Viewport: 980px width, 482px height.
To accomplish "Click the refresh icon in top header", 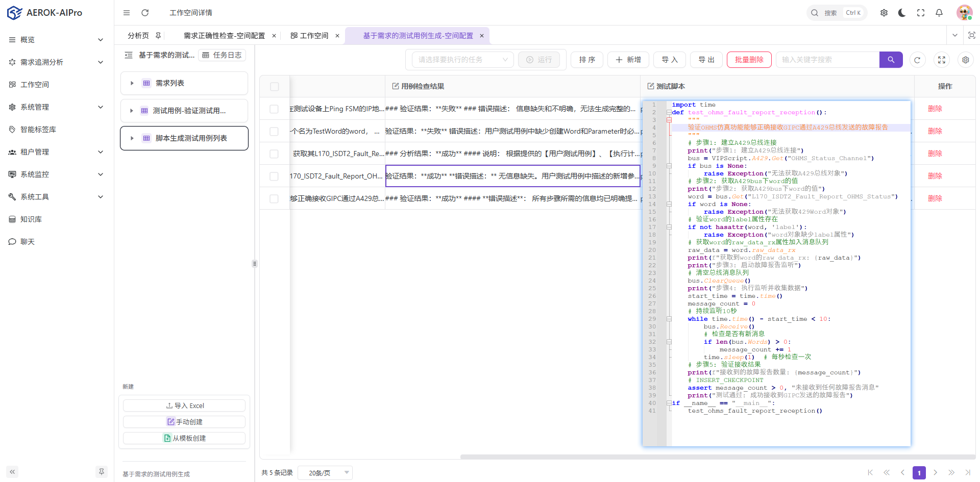I will point(145,13).
